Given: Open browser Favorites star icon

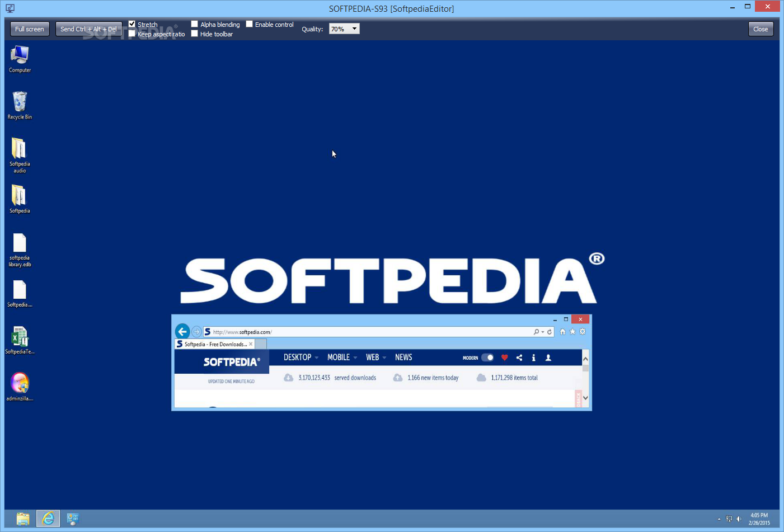Looking at the screenshot, I should tap(572, 332).
